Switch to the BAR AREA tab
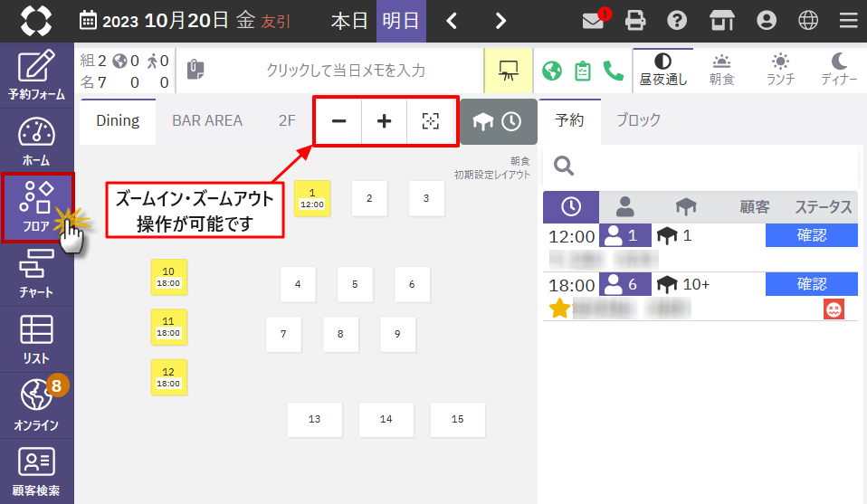 pos(207,120)
